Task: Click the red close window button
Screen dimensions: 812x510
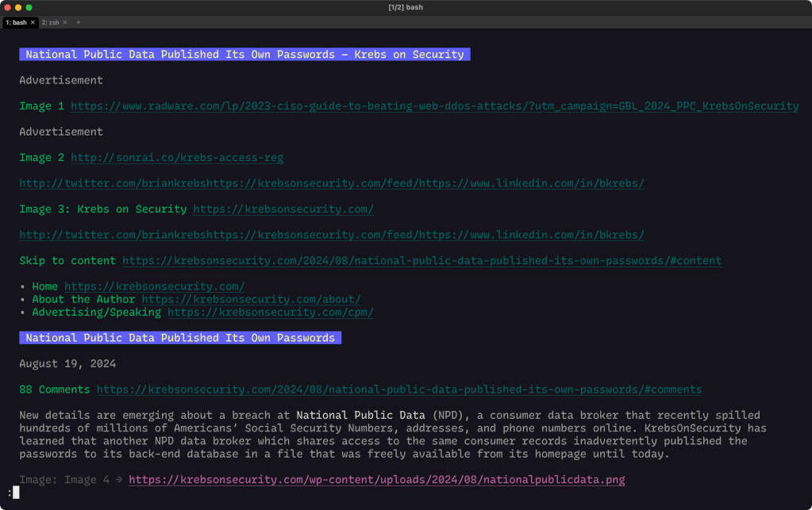Action: [7, 7]
